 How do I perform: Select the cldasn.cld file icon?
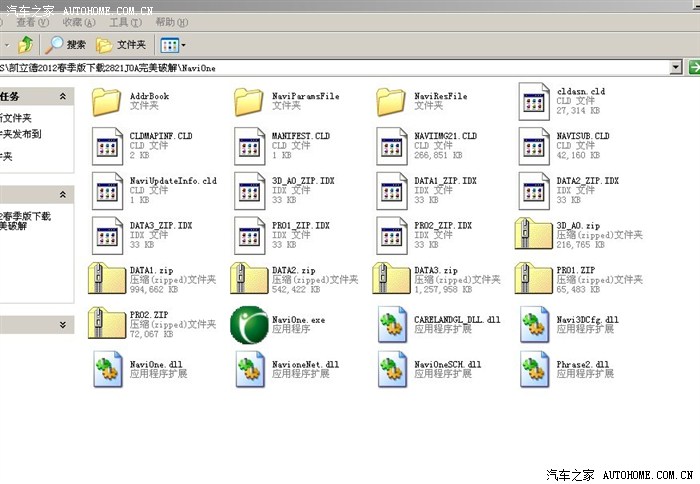(534, 101)
